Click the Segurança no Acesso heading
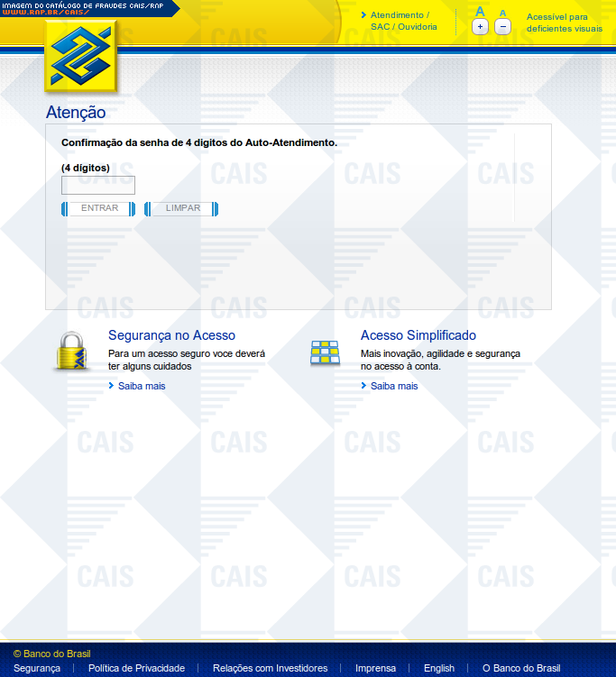Viewport: 616px width, 677px height. point(171,335)
